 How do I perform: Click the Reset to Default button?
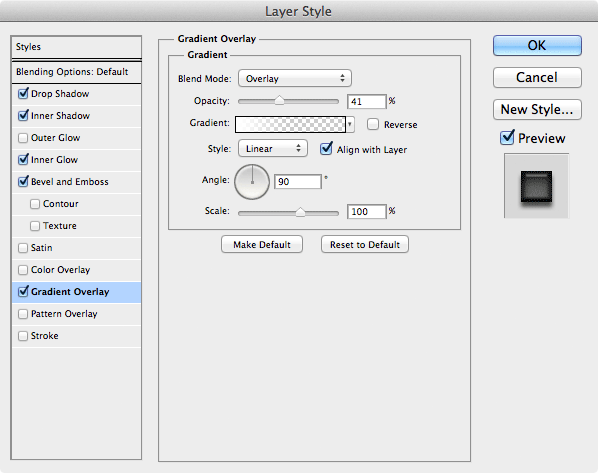[365, 245]
